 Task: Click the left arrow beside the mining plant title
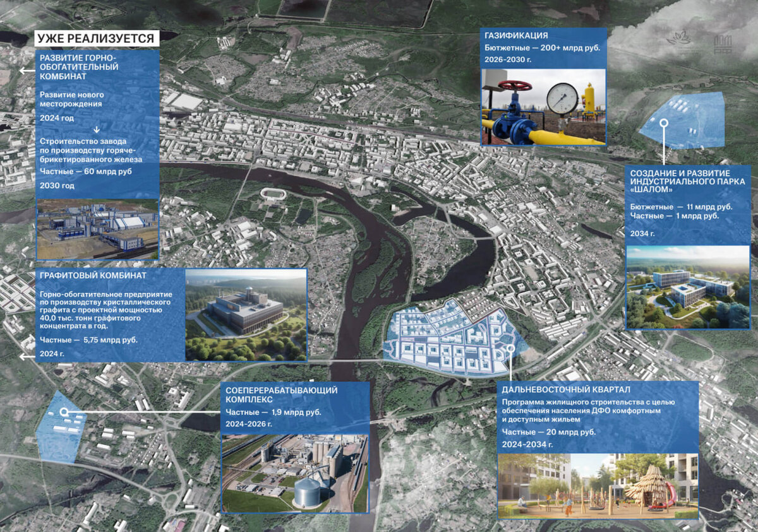pos(27,71)
